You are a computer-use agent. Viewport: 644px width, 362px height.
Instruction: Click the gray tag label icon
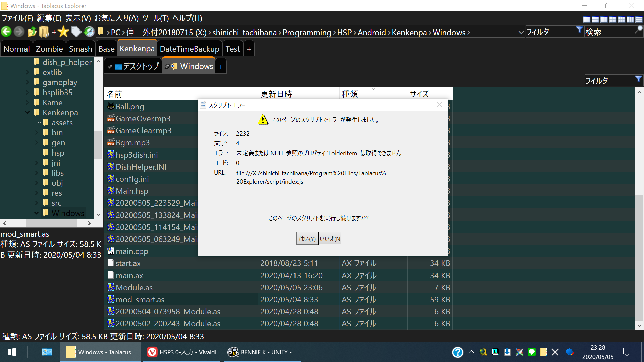(x=76, y=32)
